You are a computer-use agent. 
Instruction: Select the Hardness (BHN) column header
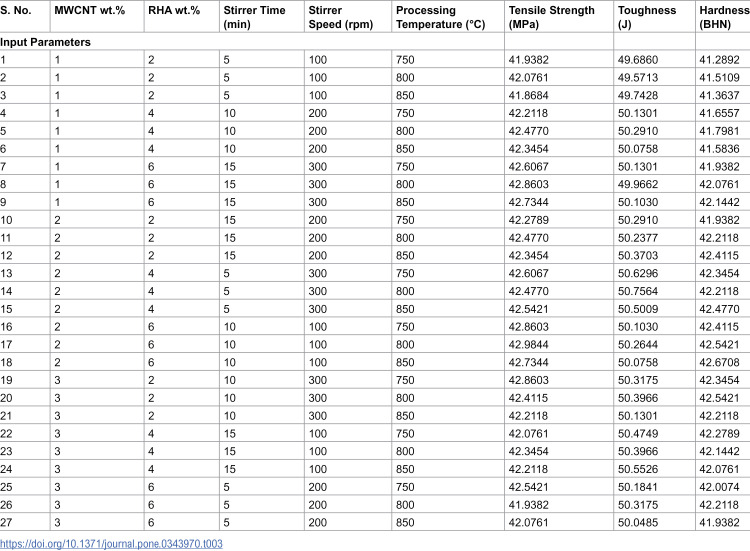pos(724,17)
